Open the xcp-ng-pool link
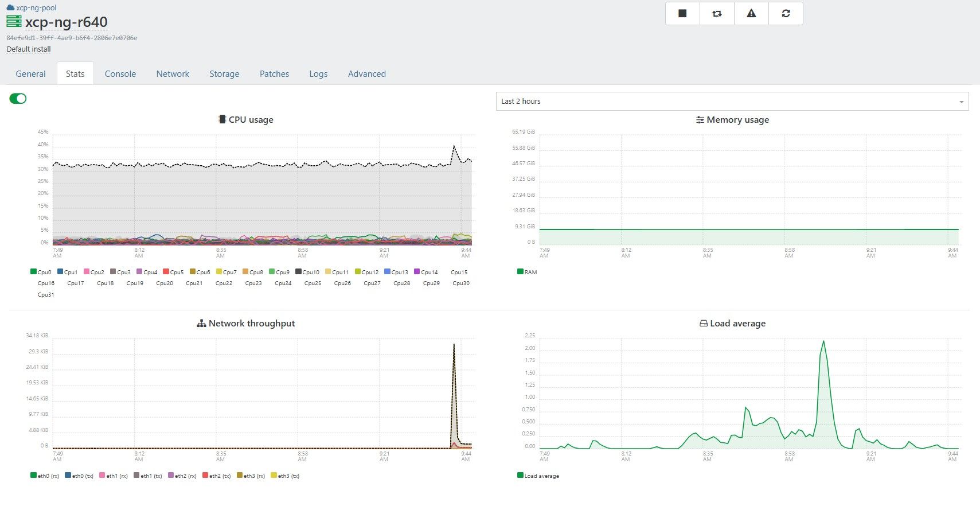Viewport: 980px width, 506px height. [x=36, y=8]
